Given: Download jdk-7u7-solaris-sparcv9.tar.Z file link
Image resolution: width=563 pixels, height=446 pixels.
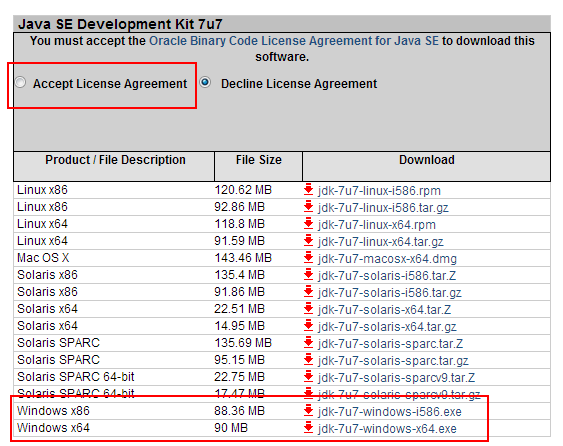Looking at the screenshot, I should pyautogui.click(x=396, y=377).
